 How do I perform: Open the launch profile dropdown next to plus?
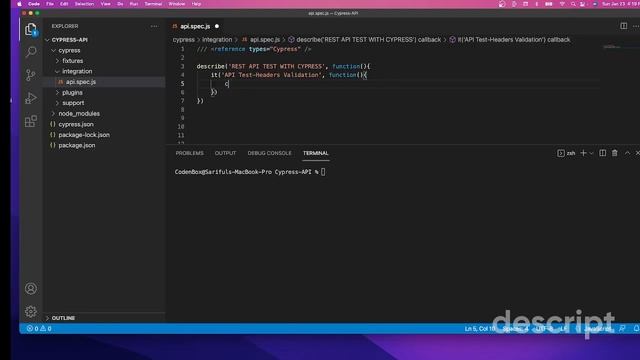pos(591,153)
